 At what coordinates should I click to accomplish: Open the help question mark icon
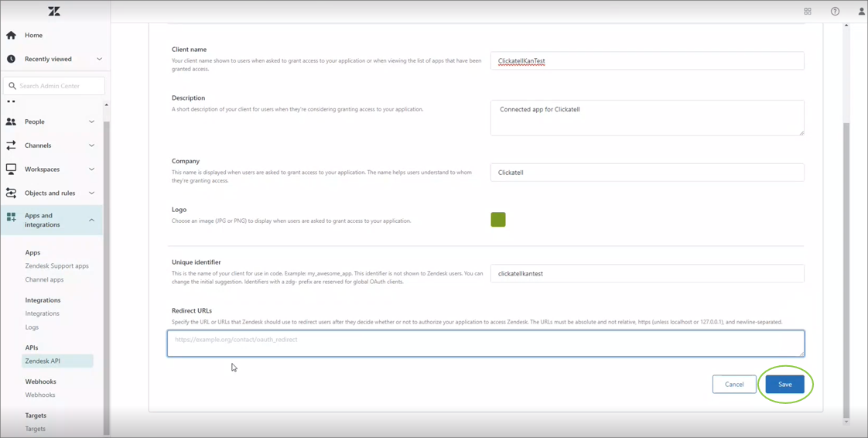click(x=835, y=12)
